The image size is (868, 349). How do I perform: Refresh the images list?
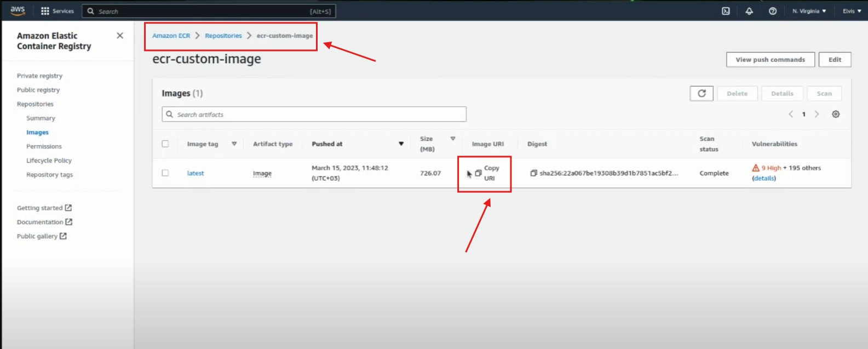(702, 94)
